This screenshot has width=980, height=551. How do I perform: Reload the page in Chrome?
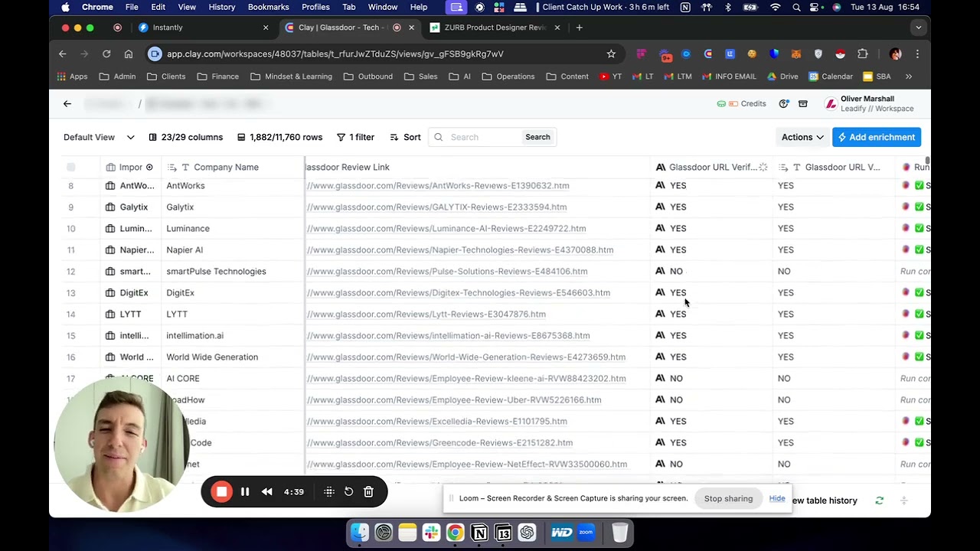pyautogui.click(x=106, y=54)
